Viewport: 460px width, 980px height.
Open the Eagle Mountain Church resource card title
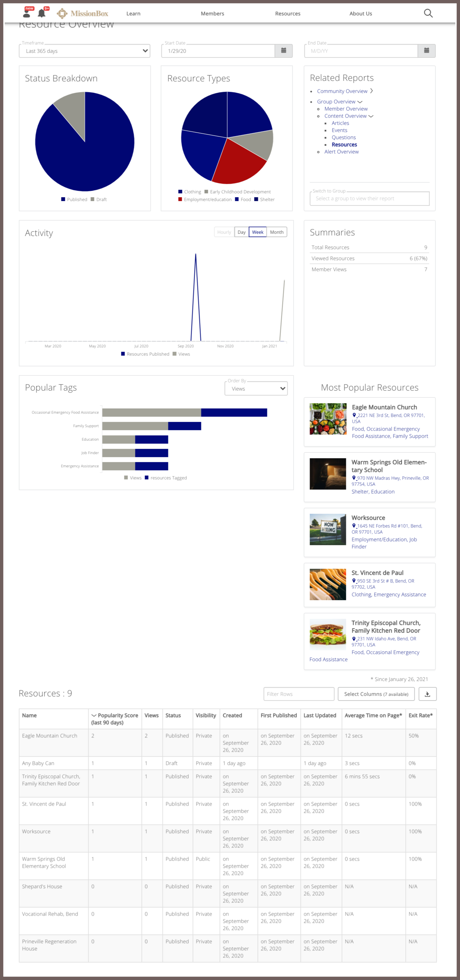tap(384, 407)
